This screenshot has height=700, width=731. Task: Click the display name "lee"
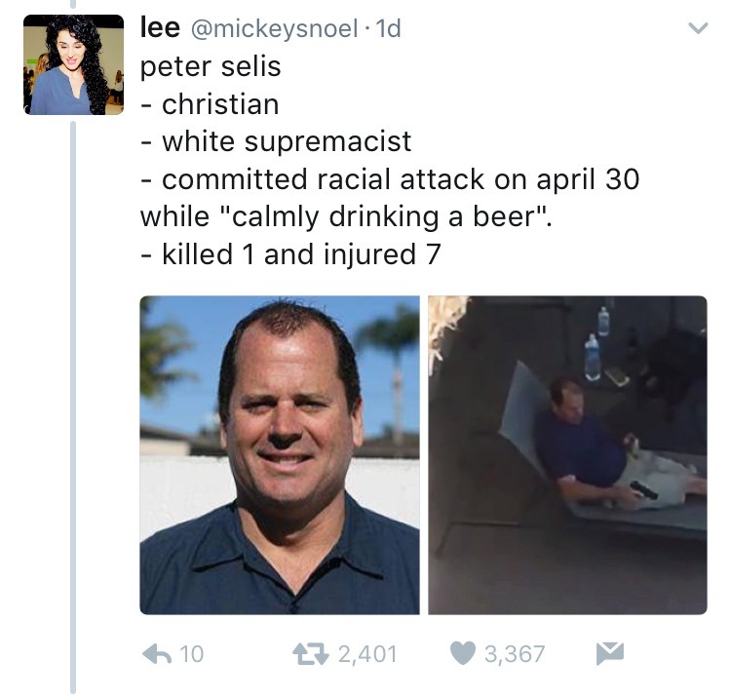[x=160, y=29]
